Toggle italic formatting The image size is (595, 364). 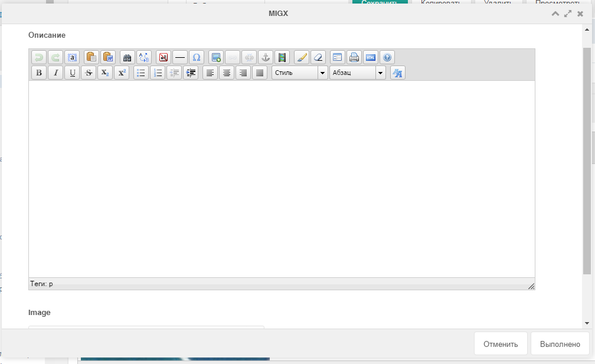(x=55, y=73)
